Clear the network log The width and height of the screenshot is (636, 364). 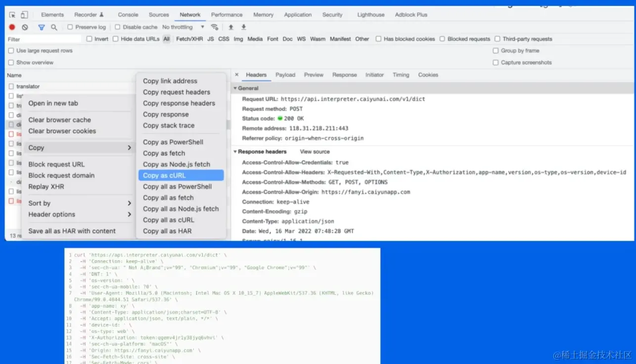coord(25,27)
